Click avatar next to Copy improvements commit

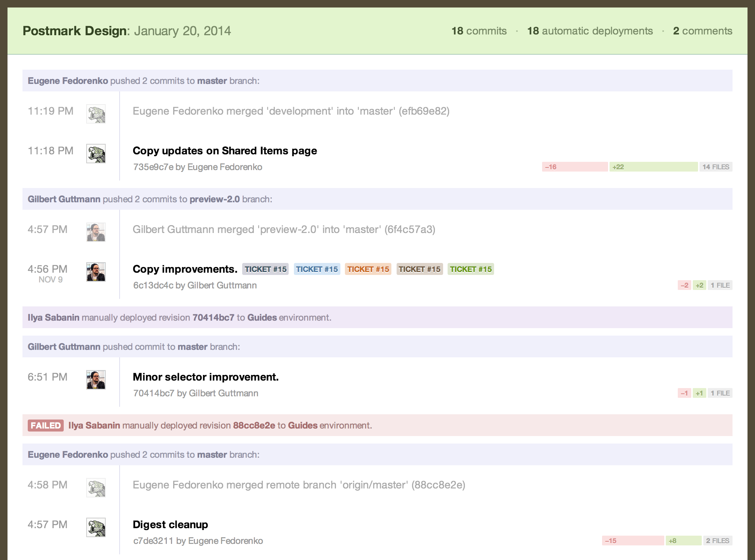click(96, 272)
